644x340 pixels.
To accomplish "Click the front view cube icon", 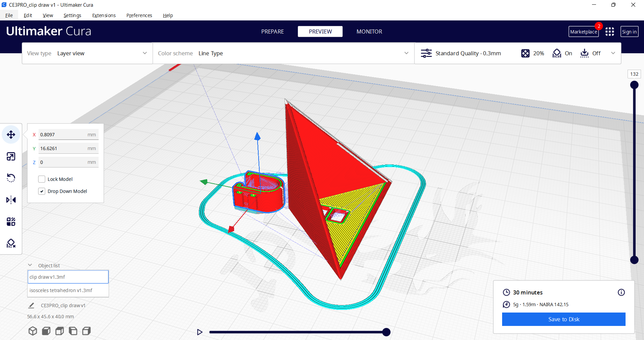I will coord(46,331).
